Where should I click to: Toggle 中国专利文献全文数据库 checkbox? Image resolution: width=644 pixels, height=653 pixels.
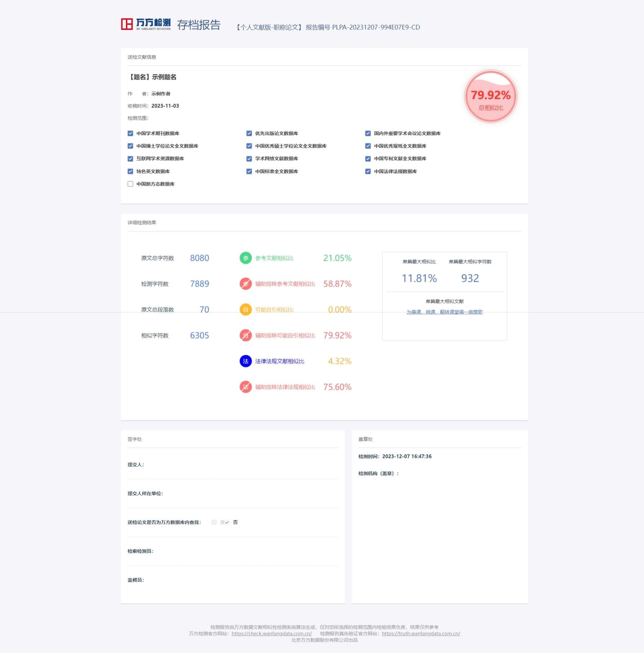coord(368,159)
